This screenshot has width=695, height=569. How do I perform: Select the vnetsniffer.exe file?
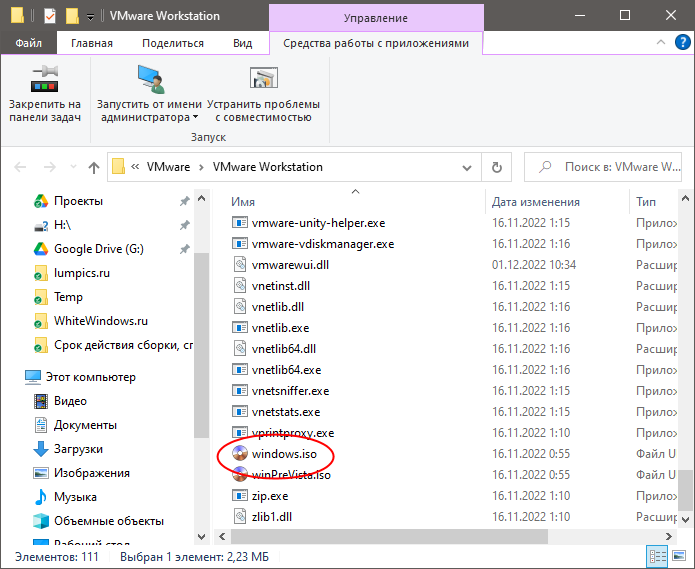click(290, 391)
